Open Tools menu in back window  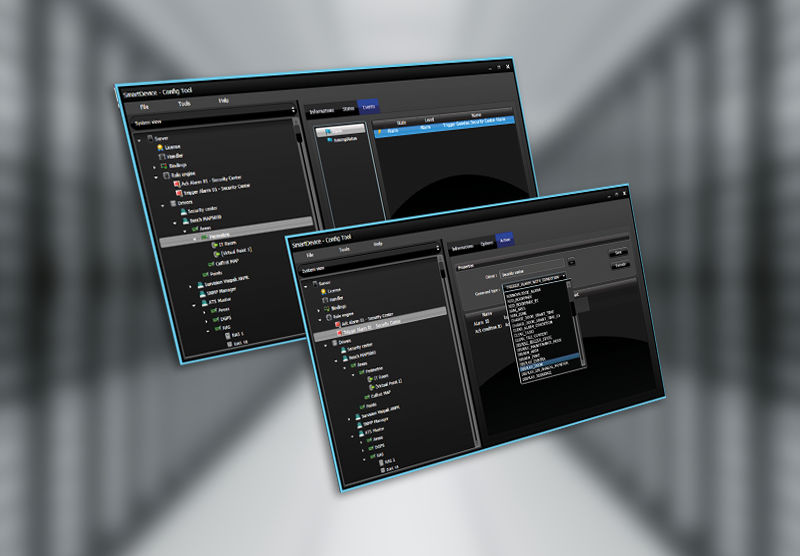(x=184, y=103)
